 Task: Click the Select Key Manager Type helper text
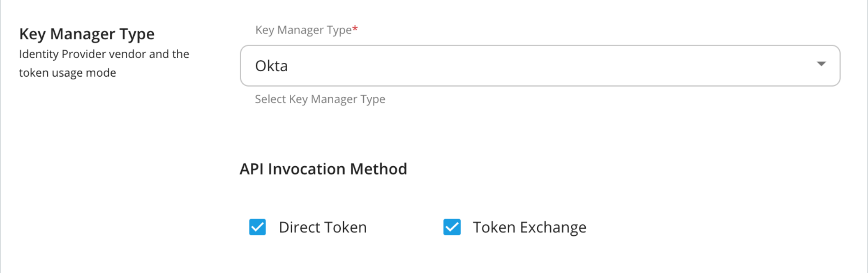click(x=320, y=99)
